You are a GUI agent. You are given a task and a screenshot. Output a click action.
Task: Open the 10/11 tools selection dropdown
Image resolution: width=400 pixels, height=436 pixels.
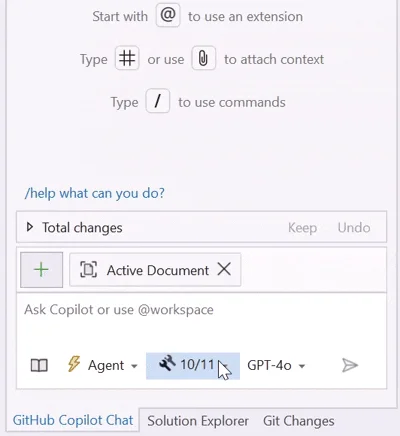(193, 366)
